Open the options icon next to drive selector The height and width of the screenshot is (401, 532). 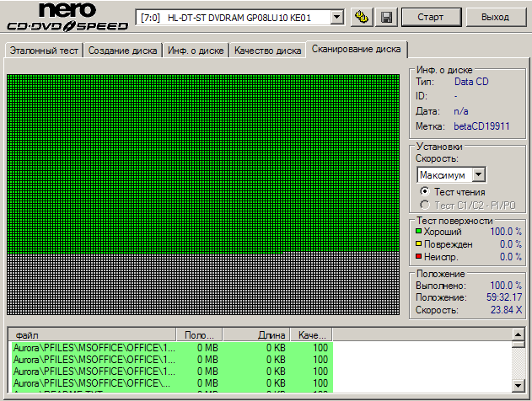pyautogui.click(x=362, y=17)
